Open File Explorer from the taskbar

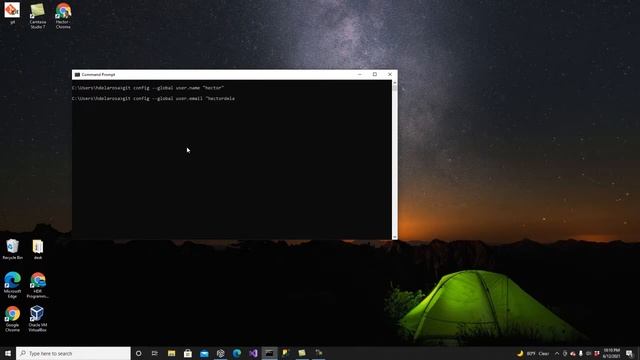click(171, 353)
